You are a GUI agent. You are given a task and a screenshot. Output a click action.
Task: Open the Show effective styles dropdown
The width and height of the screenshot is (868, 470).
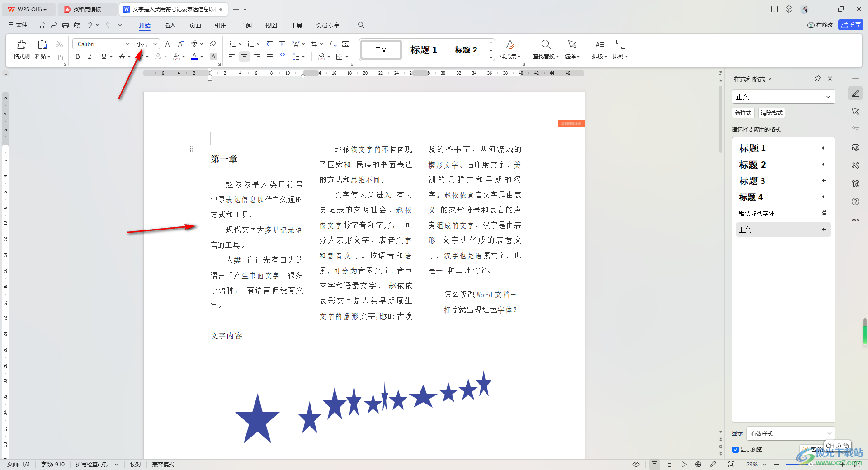tap(829, 433)
